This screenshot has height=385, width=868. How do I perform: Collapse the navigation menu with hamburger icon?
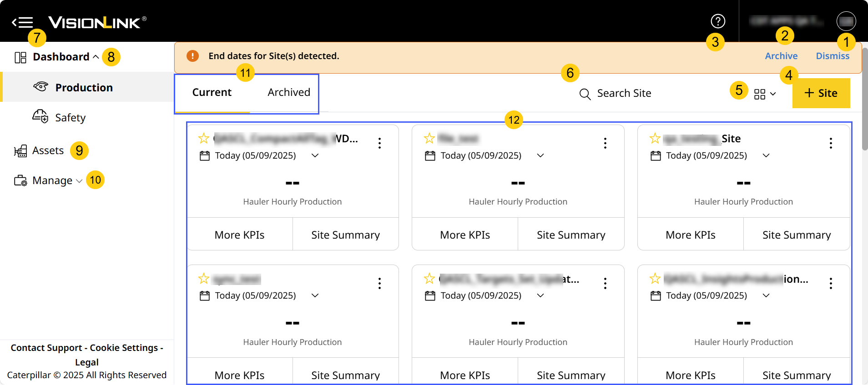coord(22,22)
